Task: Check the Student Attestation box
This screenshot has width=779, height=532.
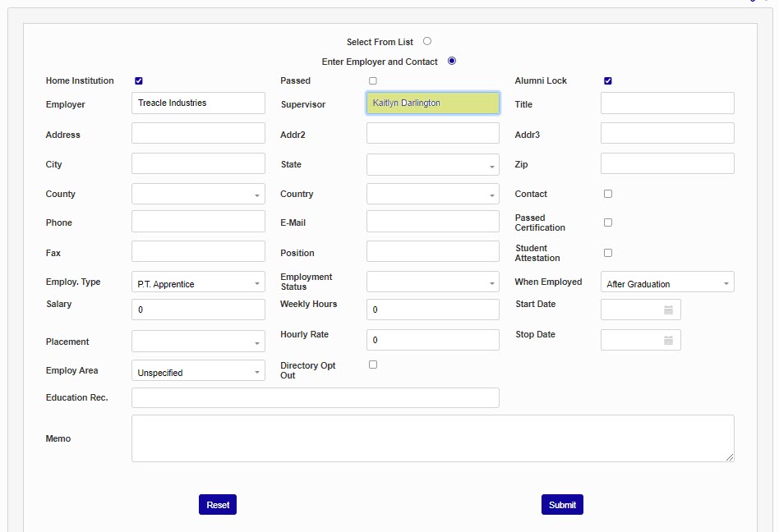Action: [608, 253]
